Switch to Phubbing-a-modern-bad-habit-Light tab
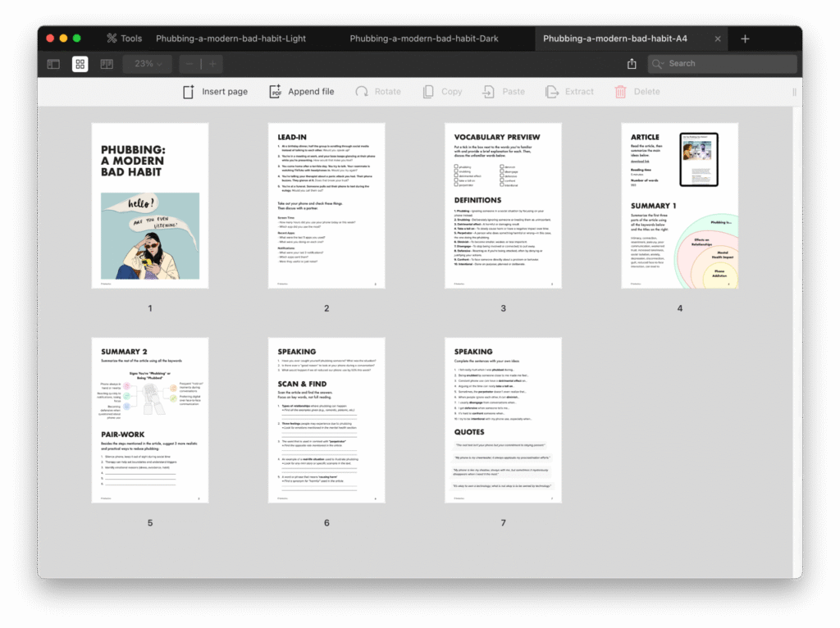The width and height of the screenshot is (840, 628). pyautogui.click(x=231, y=39)
